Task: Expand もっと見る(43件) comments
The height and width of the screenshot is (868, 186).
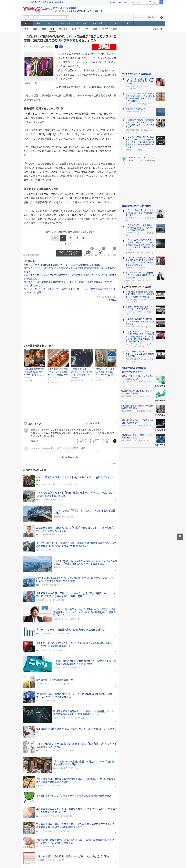Action: pyautogui.click(x=70, y=457)
